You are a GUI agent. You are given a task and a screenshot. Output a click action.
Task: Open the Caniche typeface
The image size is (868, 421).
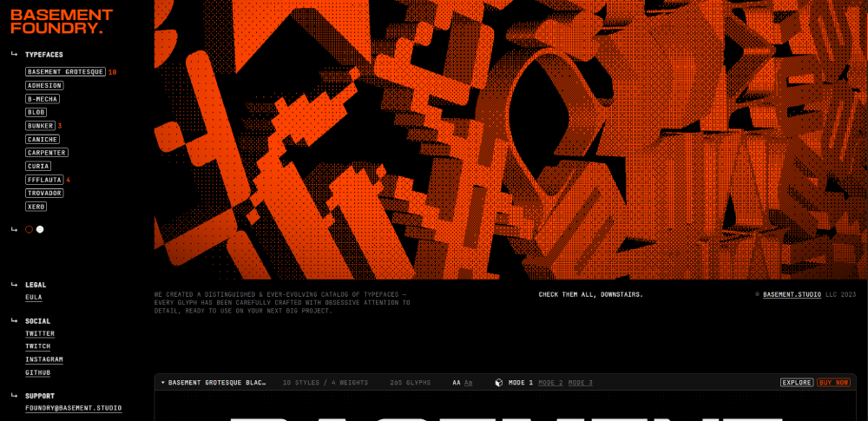click(x=43, y=139)
